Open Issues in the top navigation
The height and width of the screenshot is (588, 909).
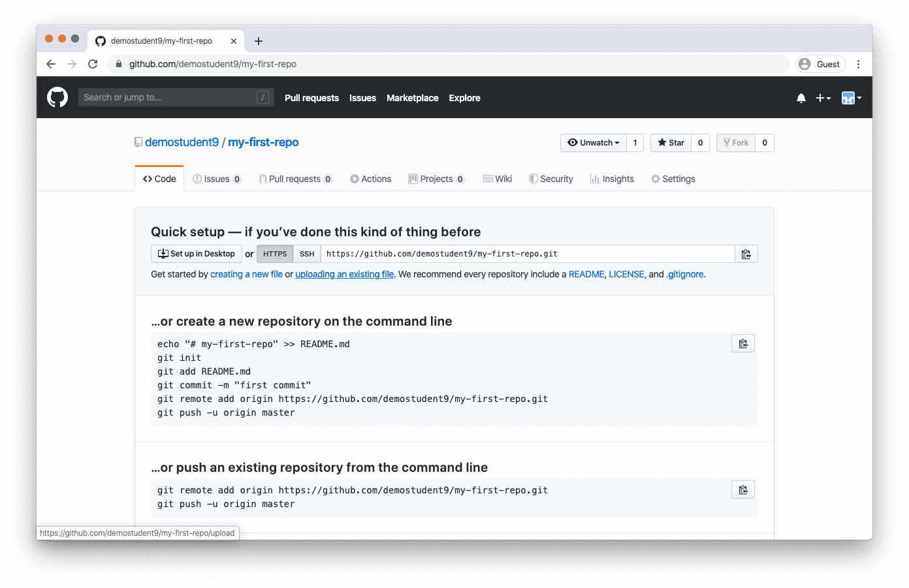pyautogui.click(x=362, y=98)
